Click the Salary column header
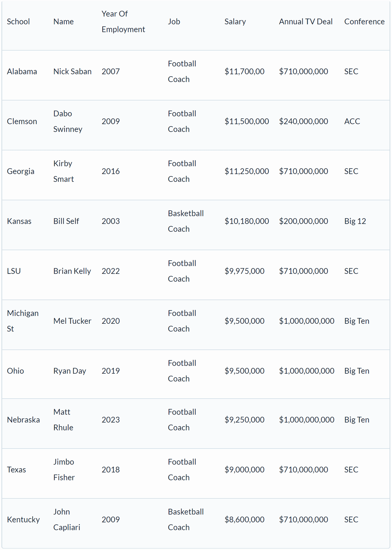The height and width of the screenshot is (550, 392). (x=235, y=22)
